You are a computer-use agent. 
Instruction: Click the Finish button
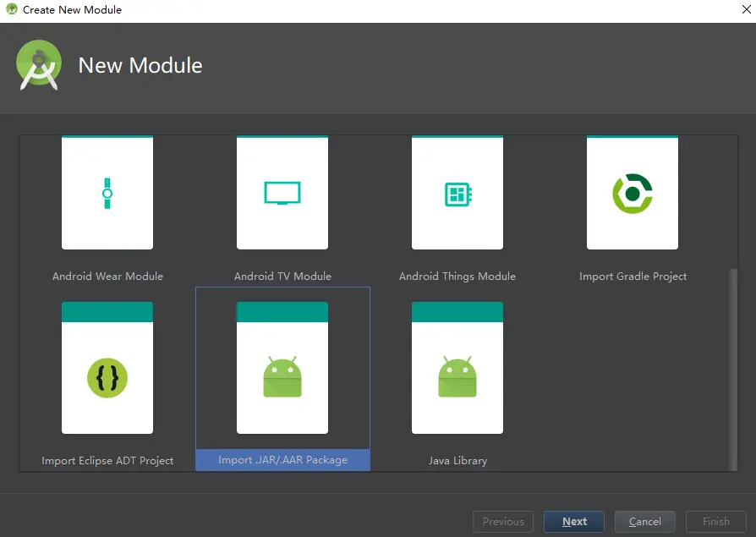coord(716,522)
